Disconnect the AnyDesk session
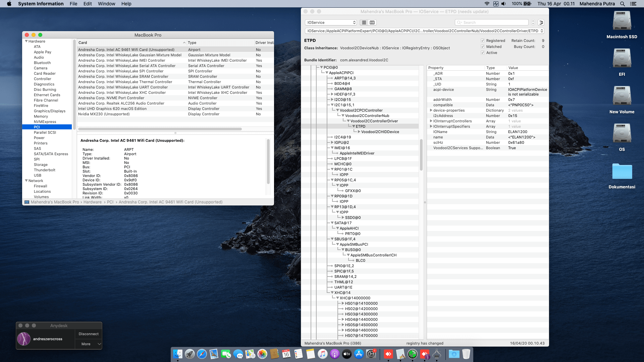Viewport: 644px width, 362px height. pos(89,334)
